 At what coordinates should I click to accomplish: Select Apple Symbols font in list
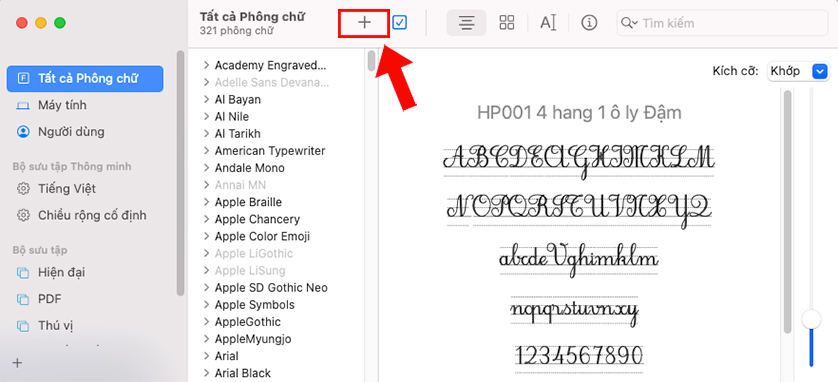pos(254,305)
